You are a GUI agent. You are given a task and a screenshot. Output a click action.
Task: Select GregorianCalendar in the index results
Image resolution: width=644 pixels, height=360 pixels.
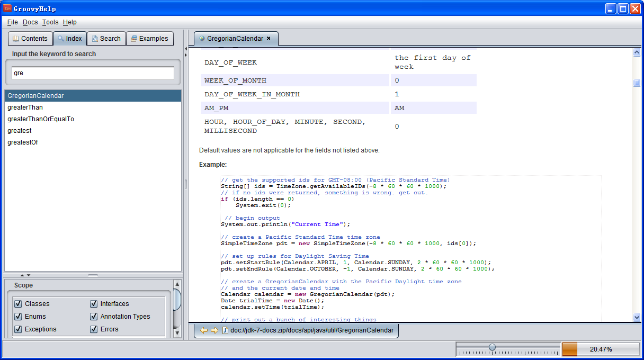pyautogui.click(x=93, y=96)
